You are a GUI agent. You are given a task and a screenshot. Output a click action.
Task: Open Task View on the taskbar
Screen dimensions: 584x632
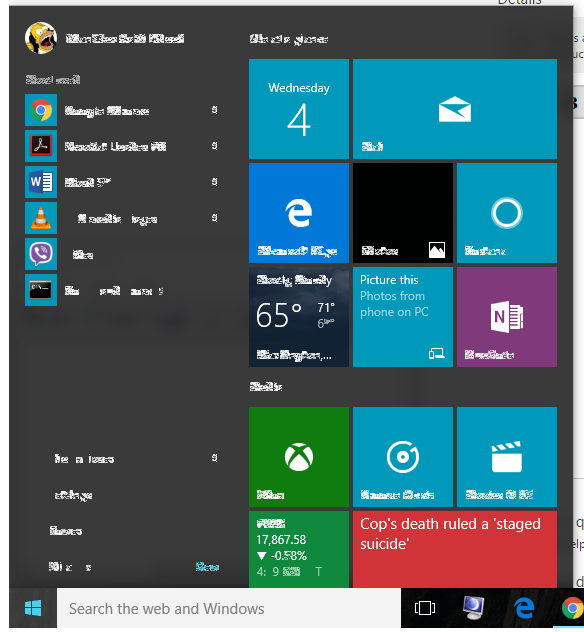[x=425, y=608]
